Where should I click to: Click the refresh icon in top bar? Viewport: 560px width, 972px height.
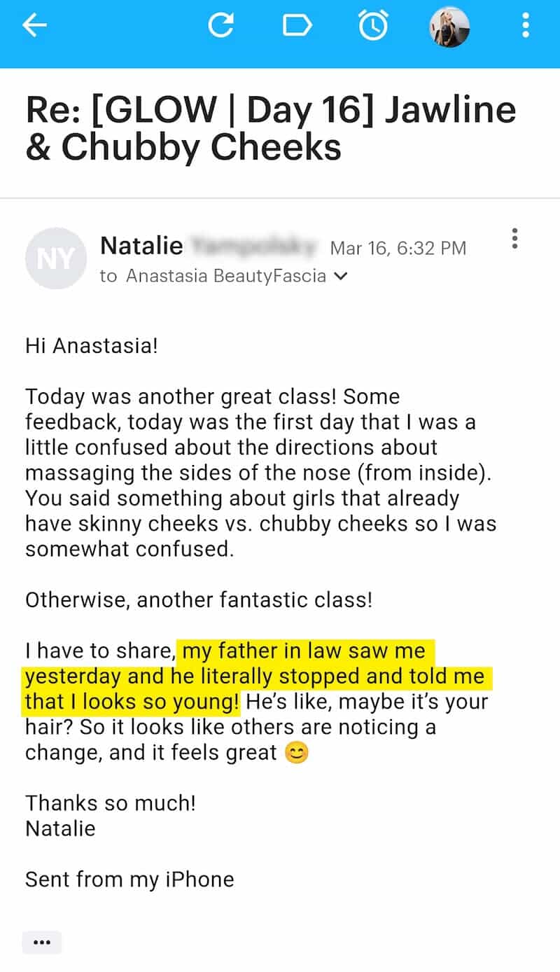tap(221, 26)
